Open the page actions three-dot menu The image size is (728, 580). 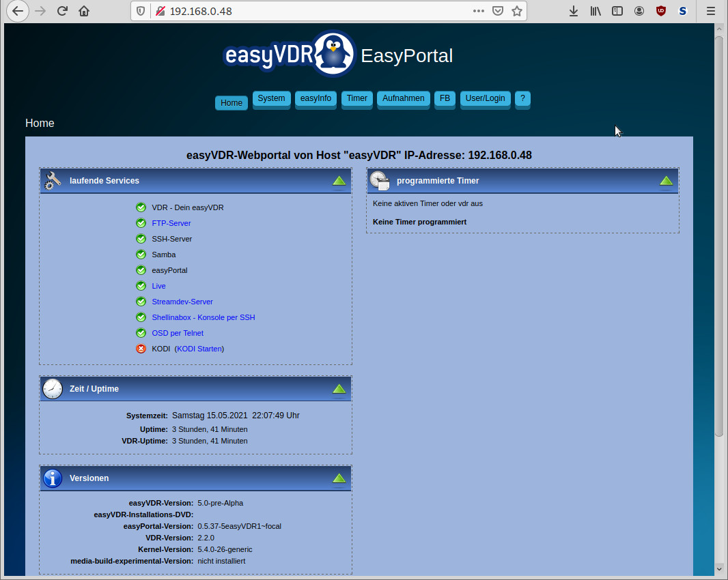point(479,11)
